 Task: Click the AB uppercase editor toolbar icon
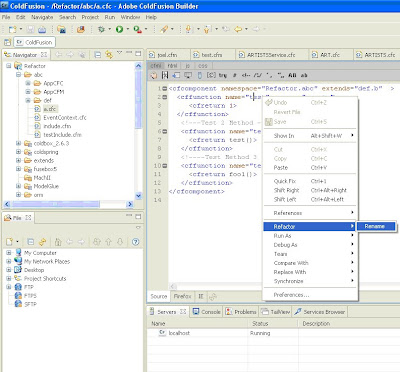(x=292, y=75)
